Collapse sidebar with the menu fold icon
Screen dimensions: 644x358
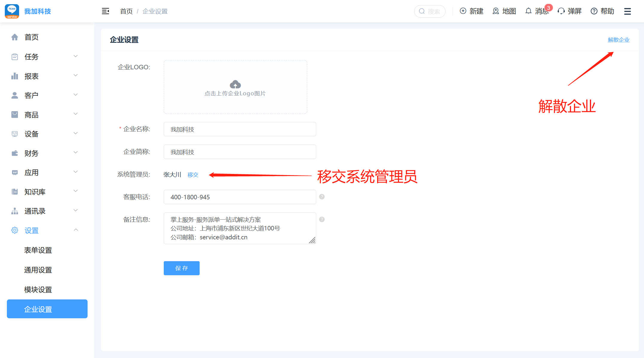click(x=105, y=11)
